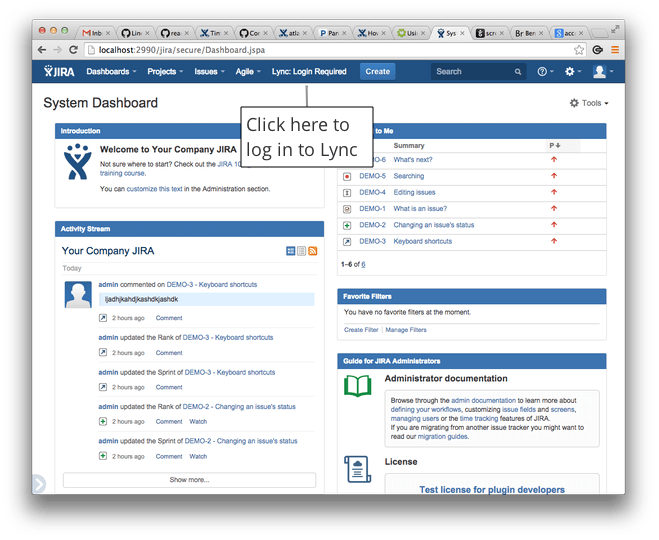Viewport: 659px width, 540px height.
Task: Click the browser forward arrow
Action: coord(58,50)
